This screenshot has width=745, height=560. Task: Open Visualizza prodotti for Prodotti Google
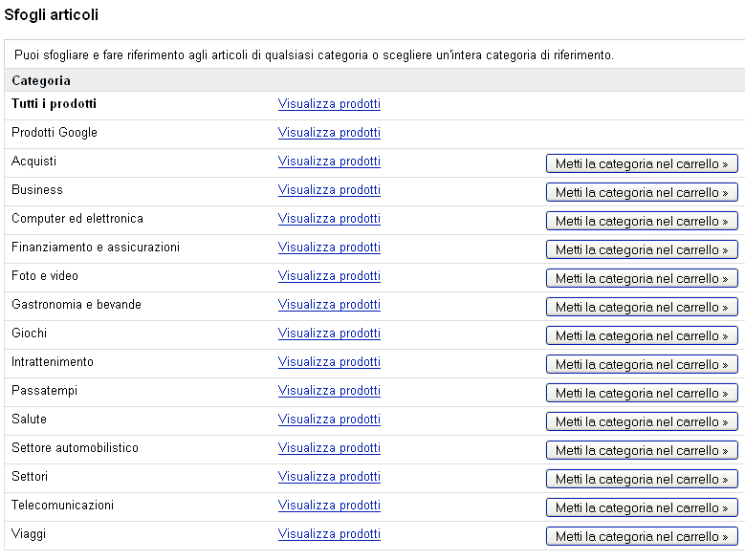[329, 133]
